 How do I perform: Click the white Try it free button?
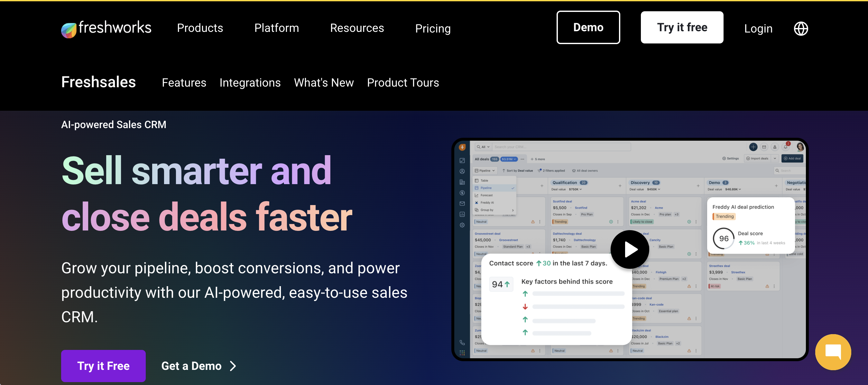coord(682,27)
